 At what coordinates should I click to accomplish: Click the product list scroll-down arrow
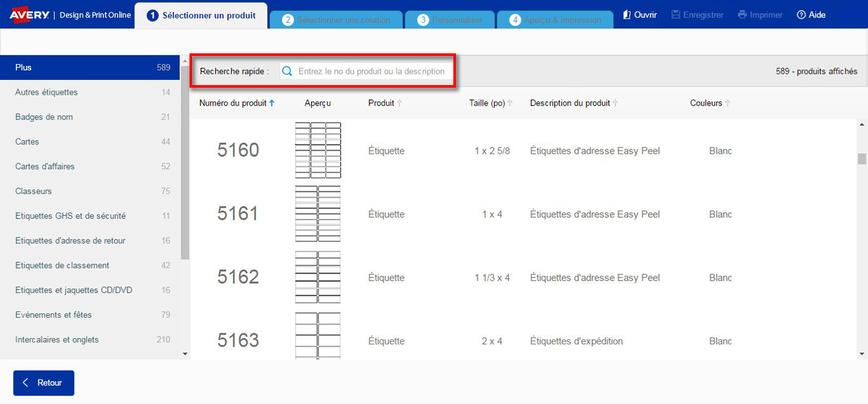pyautogui.click(x=862, y=354)
